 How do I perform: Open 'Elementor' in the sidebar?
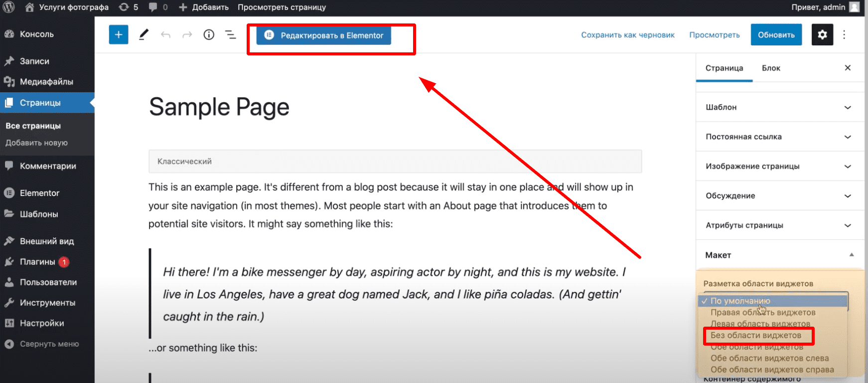pos(47,193)
